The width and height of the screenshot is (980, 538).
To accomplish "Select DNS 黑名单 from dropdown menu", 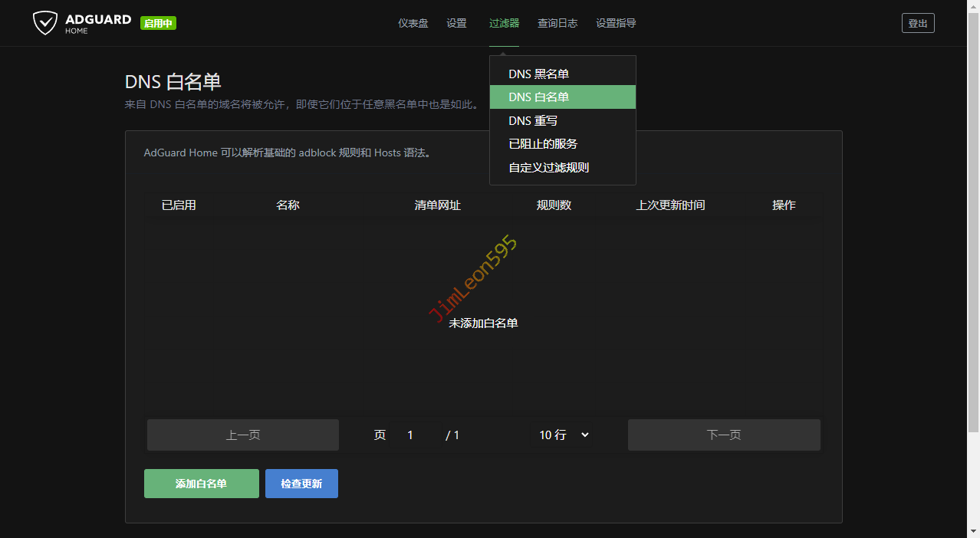I will click(538, 74).
